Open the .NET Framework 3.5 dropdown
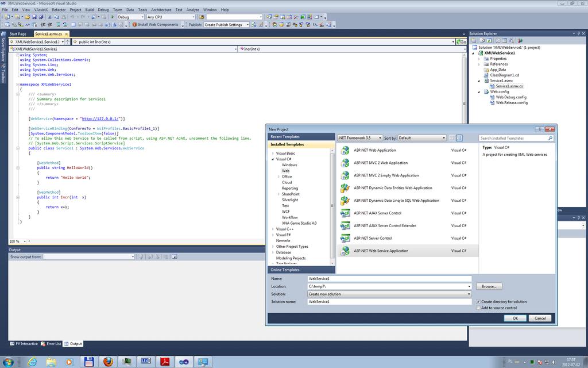Viewport: 588px width, 368px height. (360, 138)
